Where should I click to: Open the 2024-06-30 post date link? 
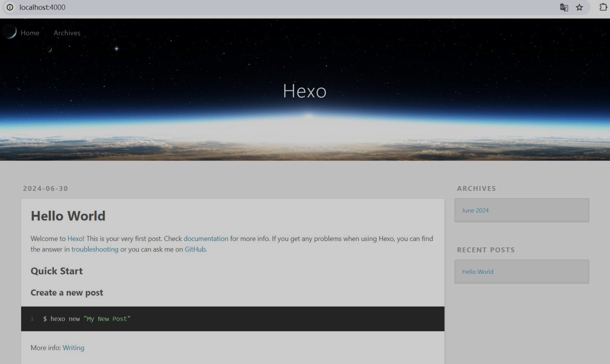pyautogui.click(x=46, y=189)
